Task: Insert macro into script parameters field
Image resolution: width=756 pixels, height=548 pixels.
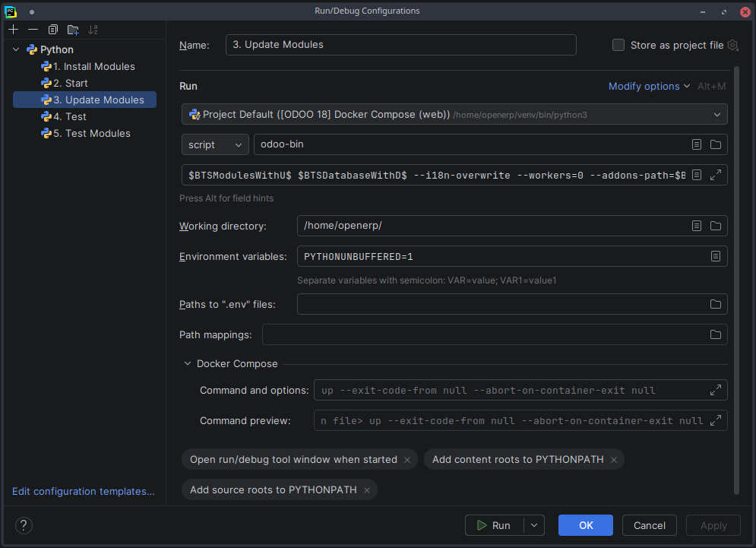Action: point(696,175)
